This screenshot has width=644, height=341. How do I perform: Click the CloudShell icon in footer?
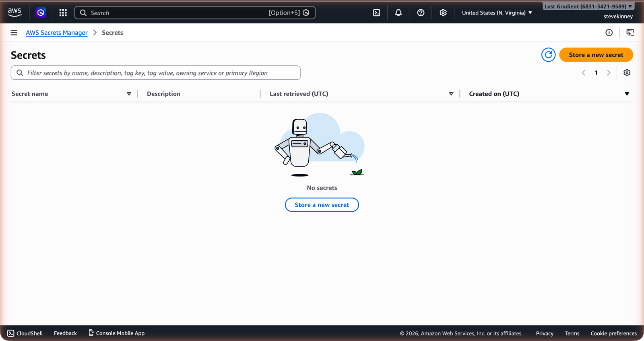coord(11,333)
